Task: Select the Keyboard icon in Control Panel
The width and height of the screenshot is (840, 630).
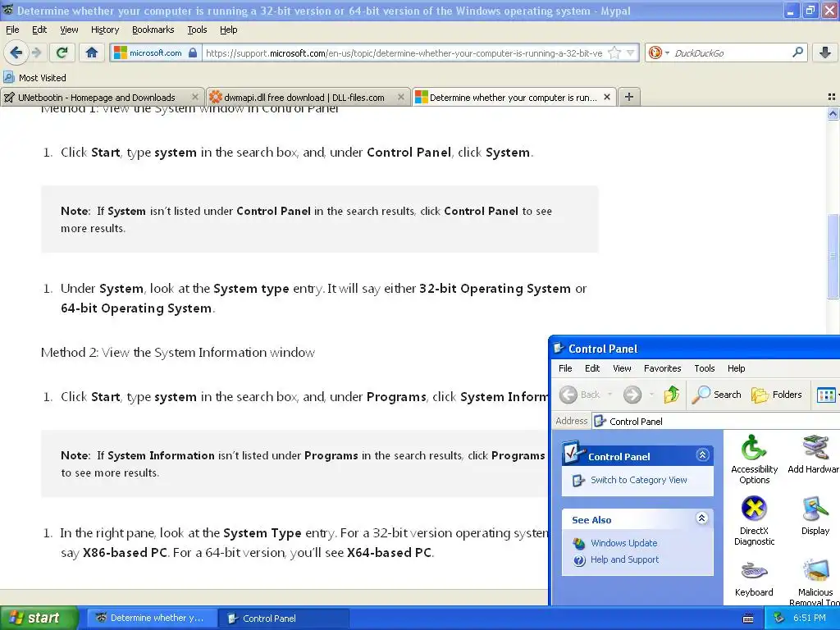Action: pyautogui.click(x=754, y=579)
